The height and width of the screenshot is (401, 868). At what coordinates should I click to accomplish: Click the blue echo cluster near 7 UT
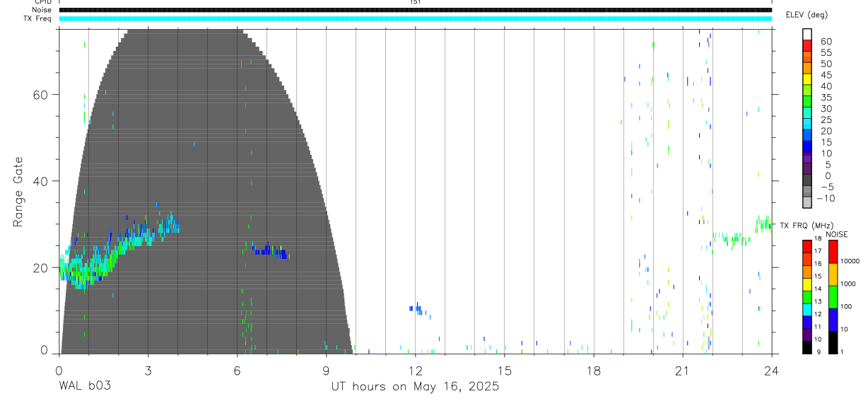click(271, 252)
